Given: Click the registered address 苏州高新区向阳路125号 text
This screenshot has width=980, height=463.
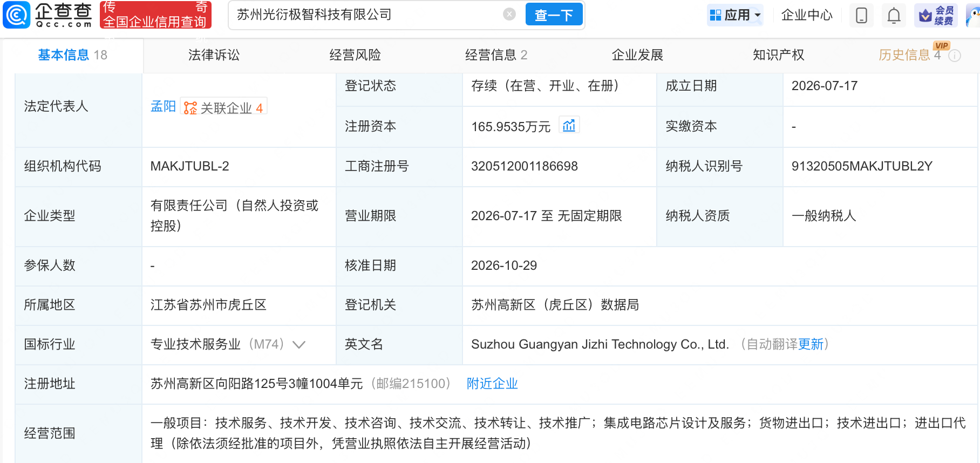Looking at the screenshot, I should pyautogui.click(x=256, y=384).
